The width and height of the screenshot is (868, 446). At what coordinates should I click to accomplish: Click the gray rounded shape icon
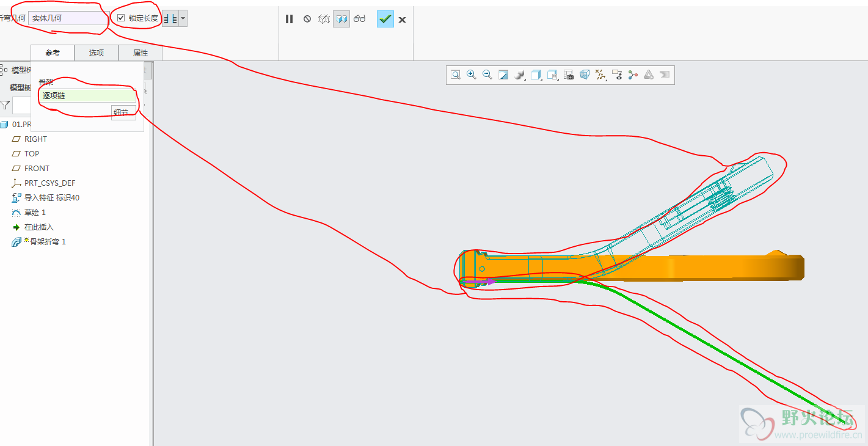point(665,75)
